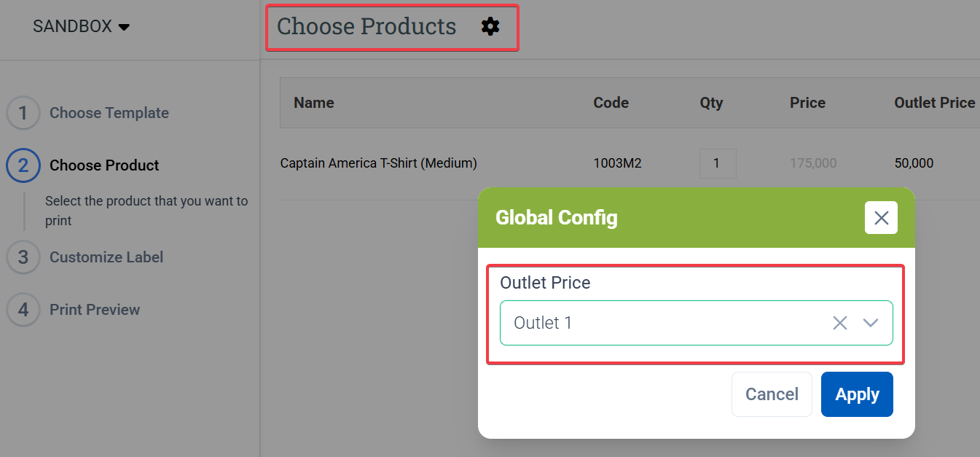The image size is (980, 457).
Task: Click the step 3 number circle
Action: [x=23, y=257]
